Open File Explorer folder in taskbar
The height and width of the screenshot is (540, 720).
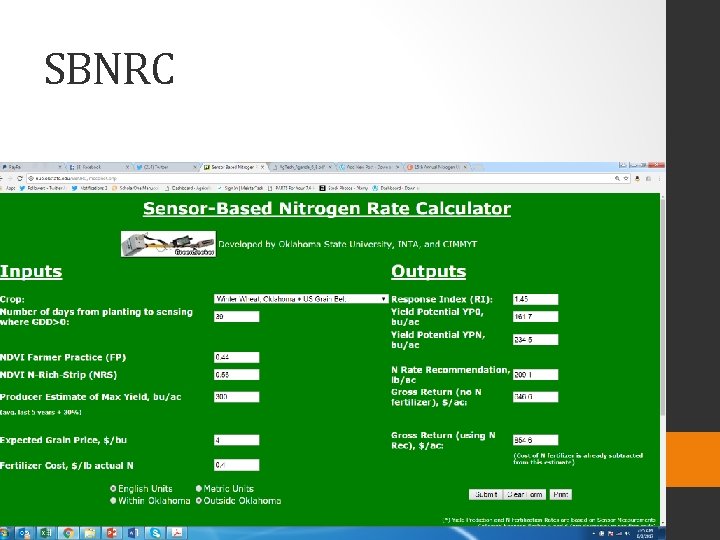coord(90,533)
